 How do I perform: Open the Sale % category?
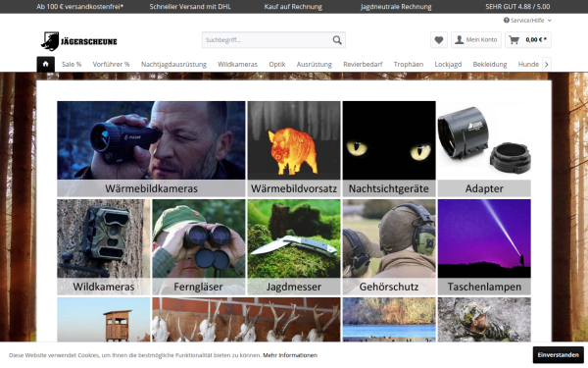pos(72,64)
